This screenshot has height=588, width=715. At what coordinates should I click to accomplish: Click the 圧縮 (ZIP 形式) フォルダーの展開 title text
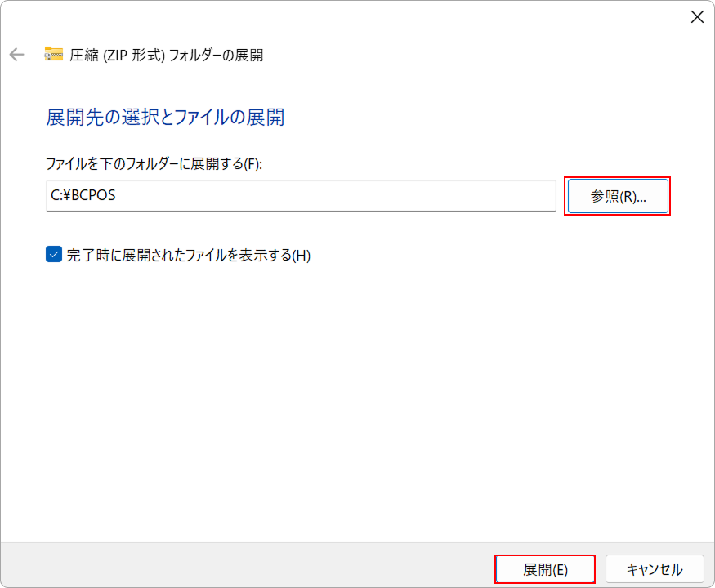[x=167, y=55]
